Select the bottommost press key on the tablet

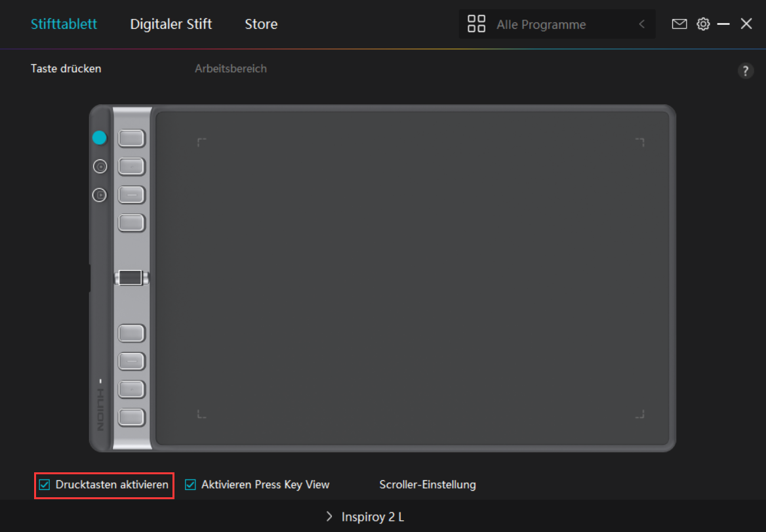click(x=131, y=417)
